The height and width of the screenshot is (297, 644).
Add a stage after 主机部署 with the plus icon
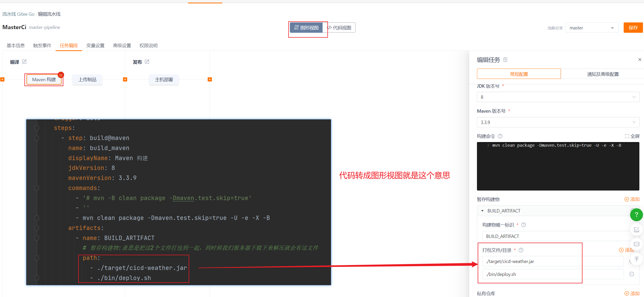click(x=210, y=79)
